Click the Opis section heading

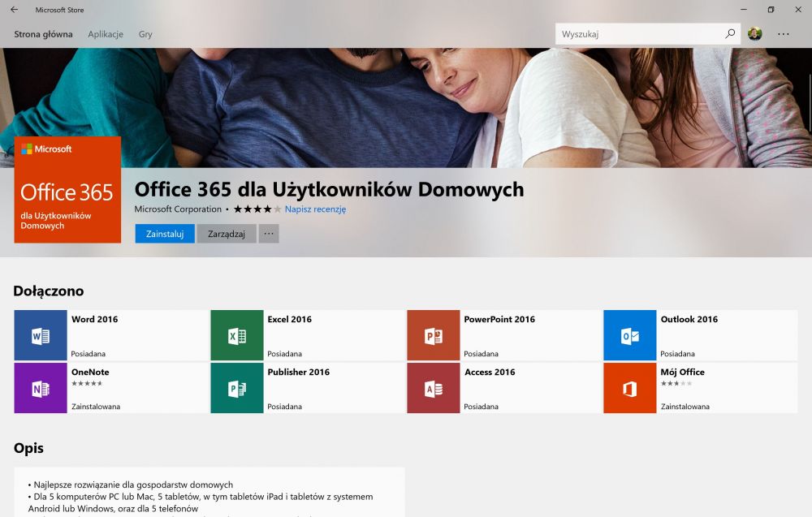click(x=28, y=448)
